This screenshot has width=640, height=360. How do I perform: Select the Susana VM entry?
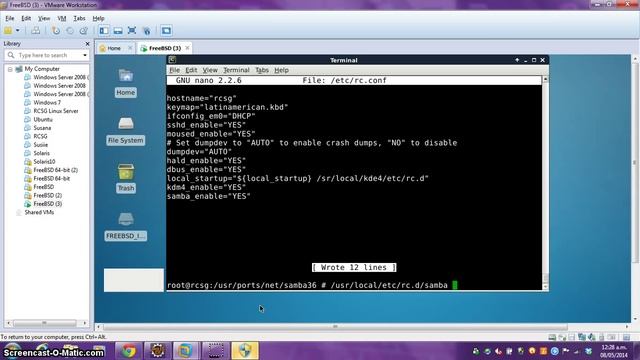click(x=42, y=128)
